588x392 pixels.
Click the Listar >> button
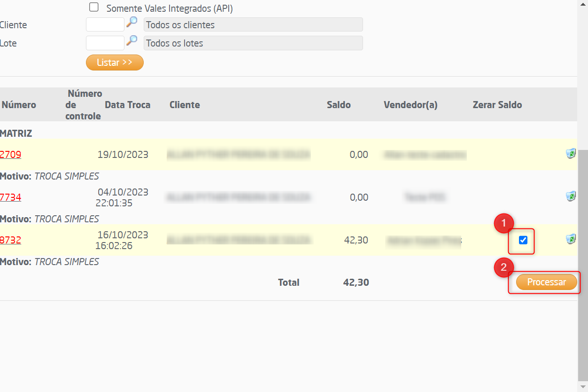click(x=115, y=63)
